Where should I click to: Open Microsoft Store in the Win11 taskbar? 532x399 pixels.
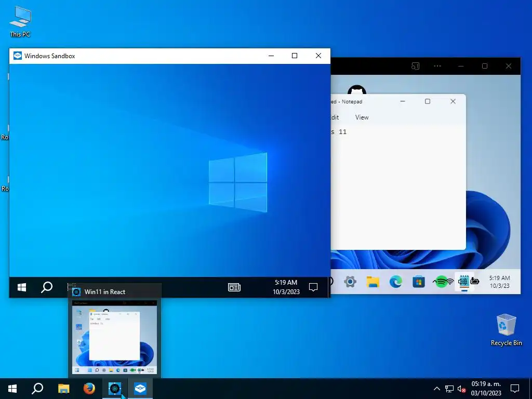419,282
